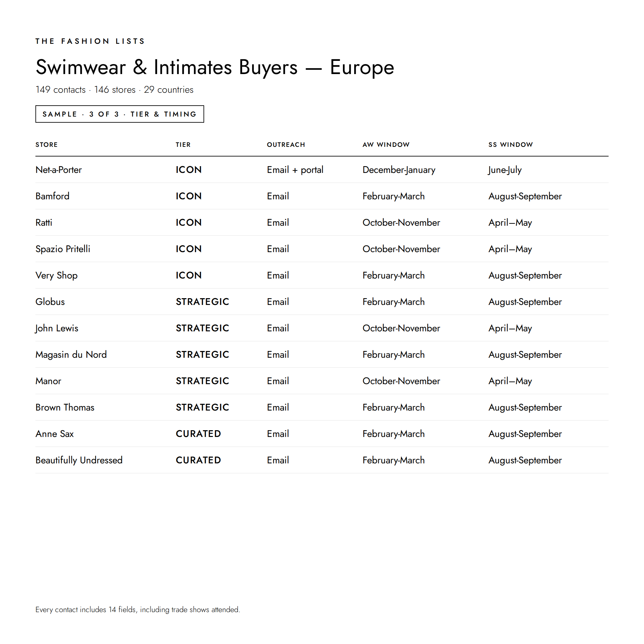Click the ICON tier in Ratti row
The width and height of the screenshot is (644, 644).
tap(189, 222)
